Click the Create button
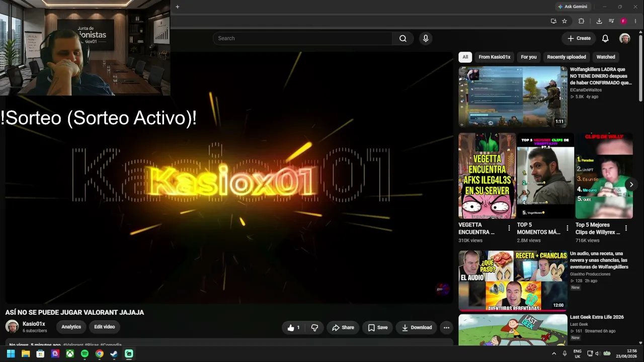The image size is (644, 362). tap(579, 38)
